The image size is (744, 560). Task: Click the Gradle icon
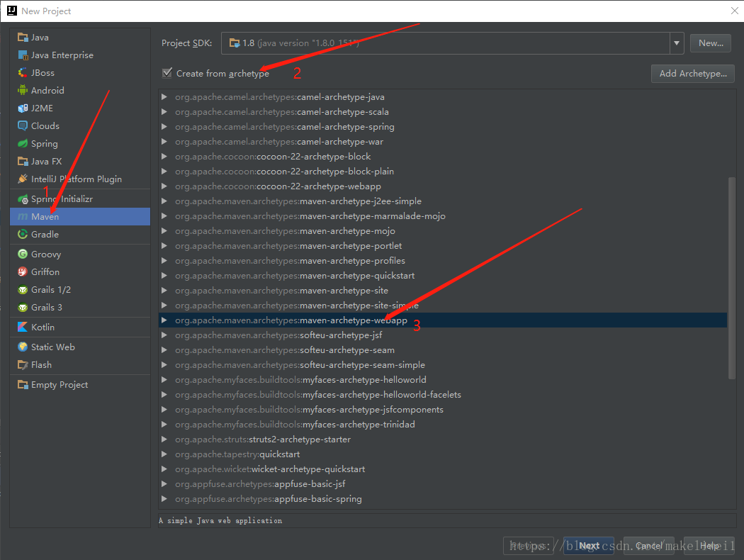(x=22, y=235)
